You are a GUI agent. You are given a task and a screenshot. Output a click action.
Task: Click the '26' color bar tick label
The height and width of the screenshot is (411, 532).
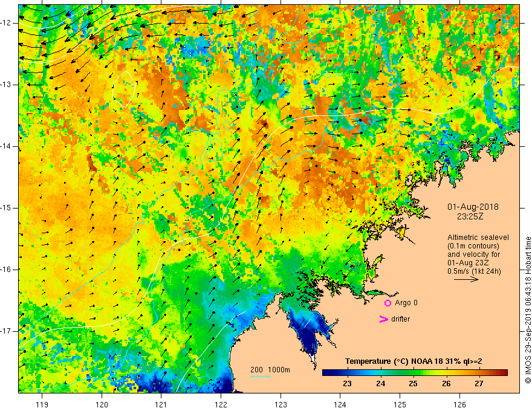(x=446, y=384)
